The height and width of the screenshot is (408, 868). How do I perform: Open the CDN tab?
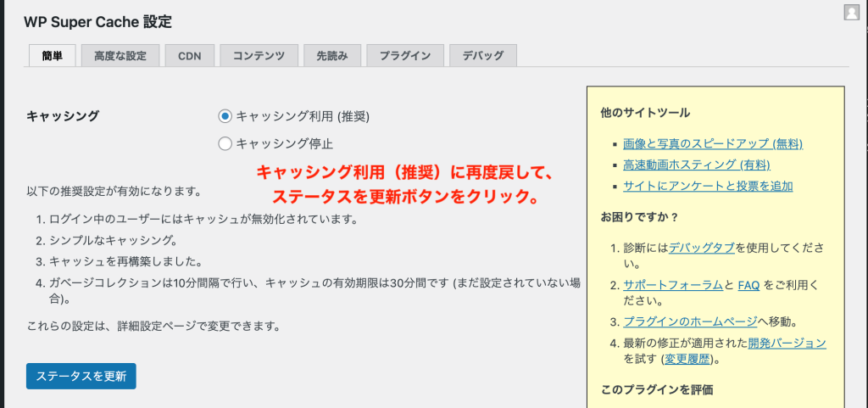(x=189, y=55)
